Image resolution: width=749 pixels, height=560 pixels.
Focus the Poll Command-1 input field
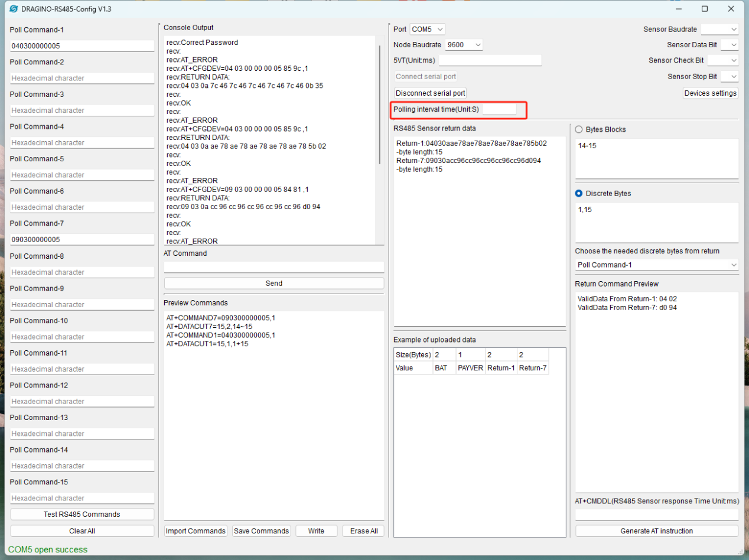(x=82, y=46)
